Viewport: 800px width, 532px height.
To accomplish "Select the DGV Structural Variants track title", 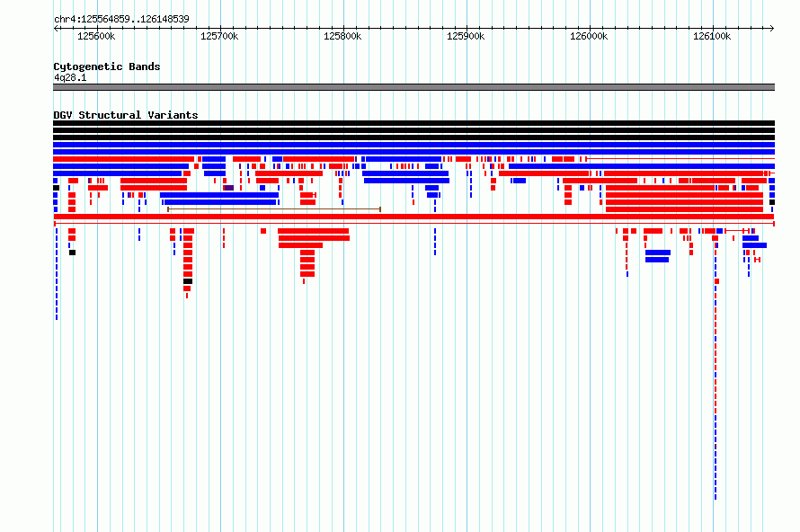I will coord(126,115).
